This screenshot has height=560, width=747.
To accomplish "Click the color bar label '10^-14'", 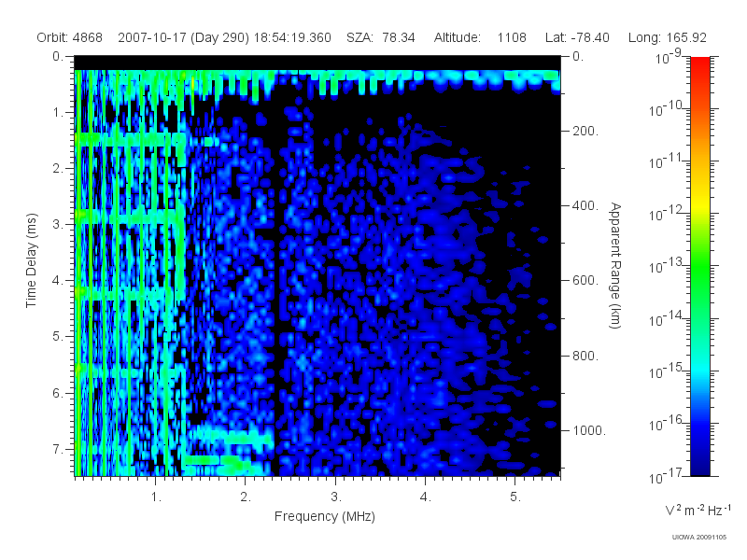I will (x=667, y=318).
